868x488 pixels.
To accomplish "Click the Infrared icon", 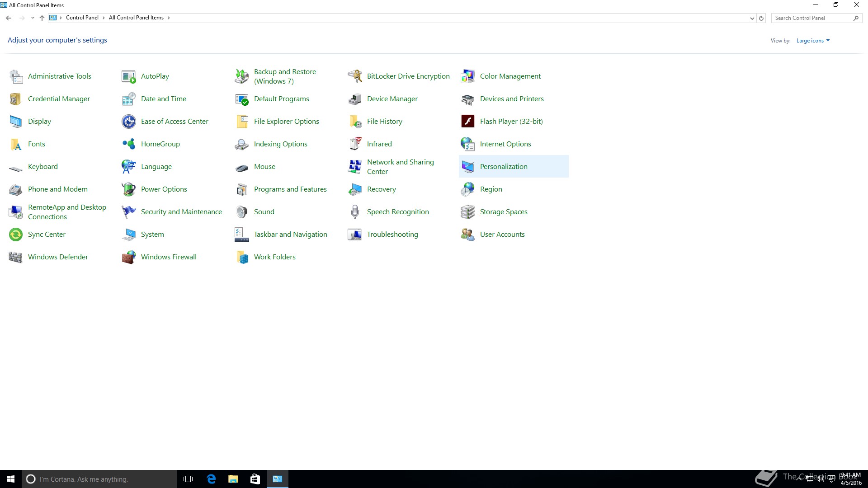I will [355, 144].
